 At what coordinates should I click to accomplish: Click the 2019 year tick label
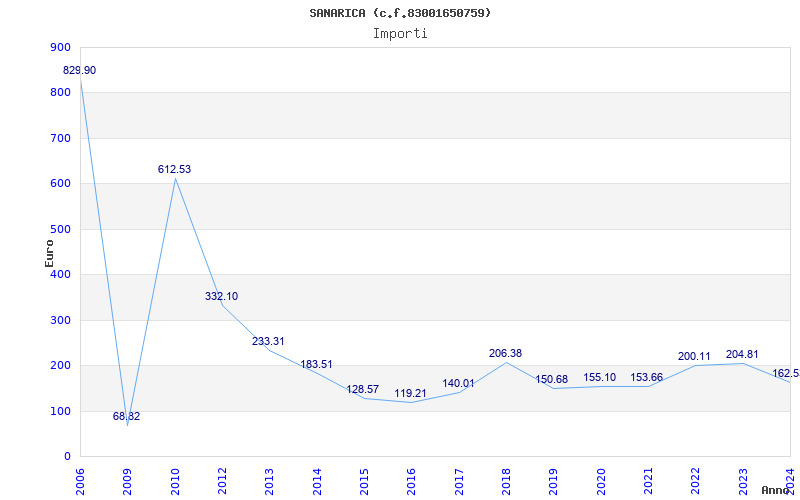coord(554,481)
